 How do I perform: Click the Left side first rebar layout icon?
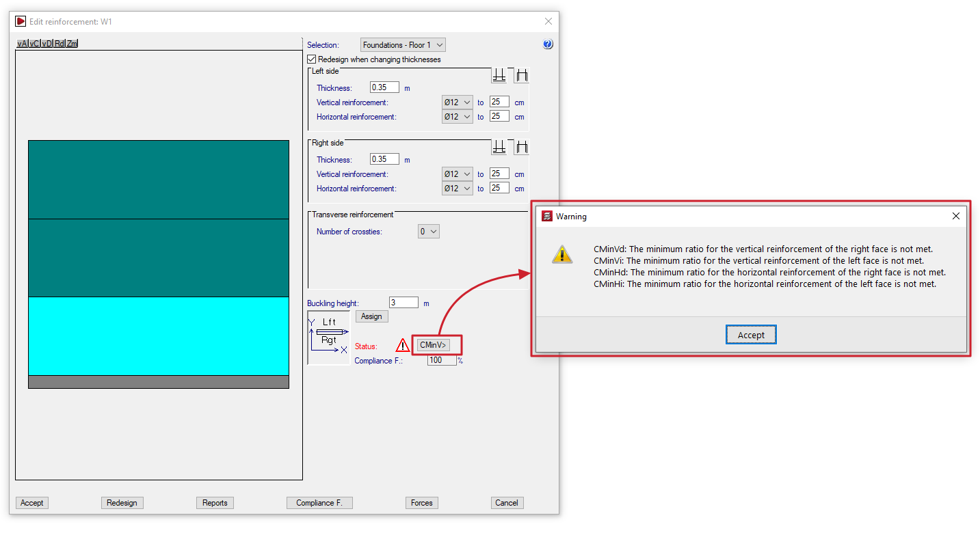pos(500,75)
